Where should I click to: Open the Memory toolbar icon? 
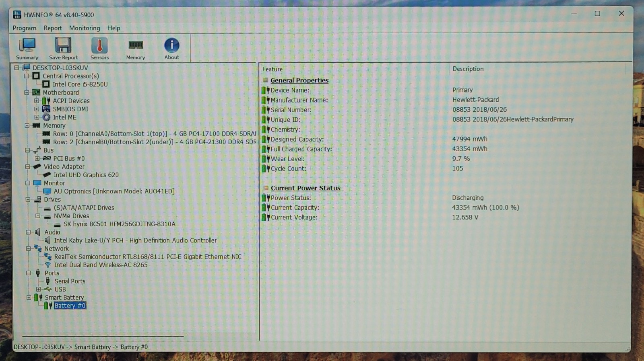pyautogui.click(x=136, y=49)
